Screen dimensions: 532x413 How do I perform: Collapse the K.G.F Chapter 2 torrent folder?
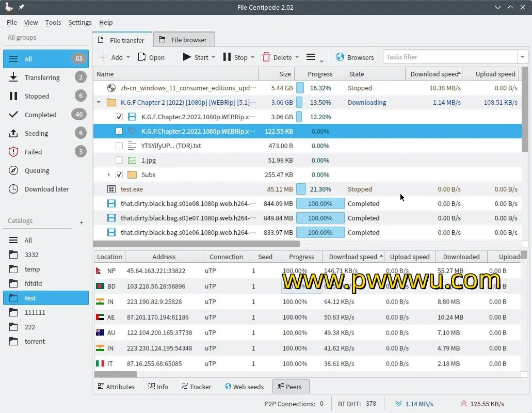click(99, 103)
